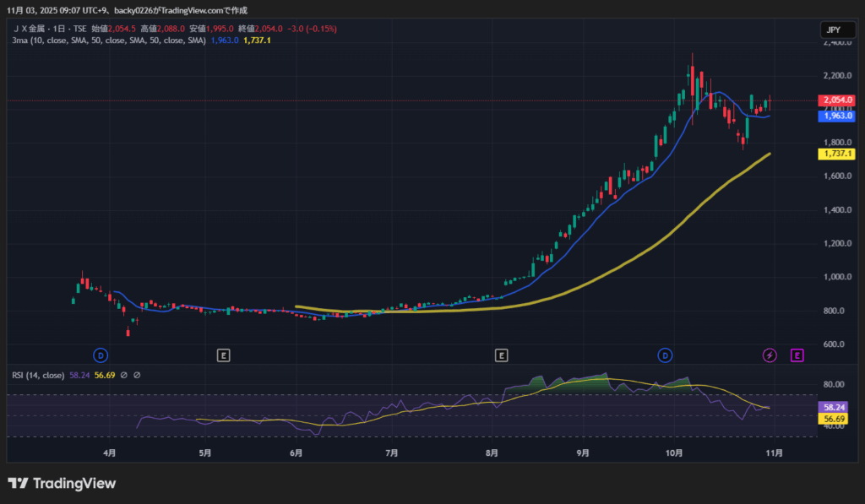Click the purple lightning event icon
Viewport: 865px width, 504px height.
[x=770, y=355]
